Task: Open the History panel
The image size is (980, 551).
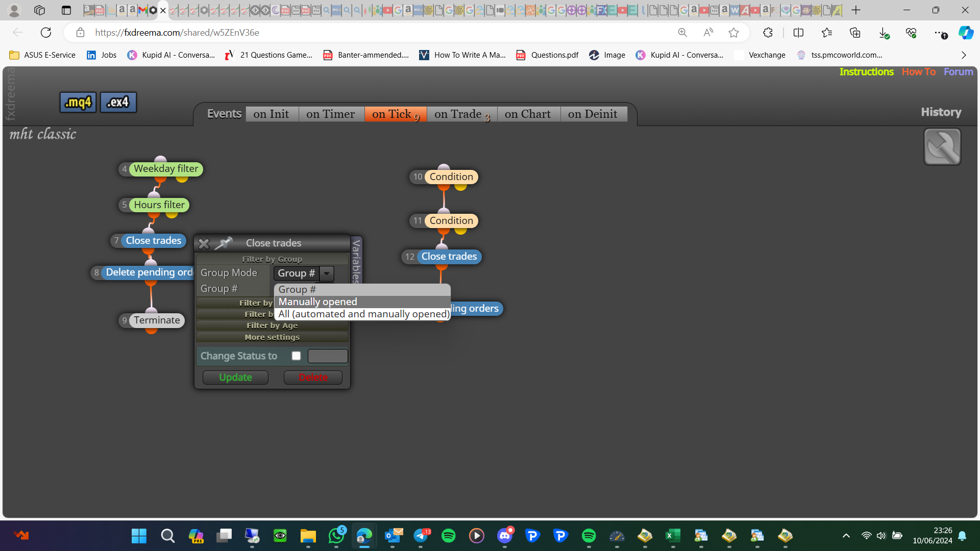Action: tap(941, 112)
